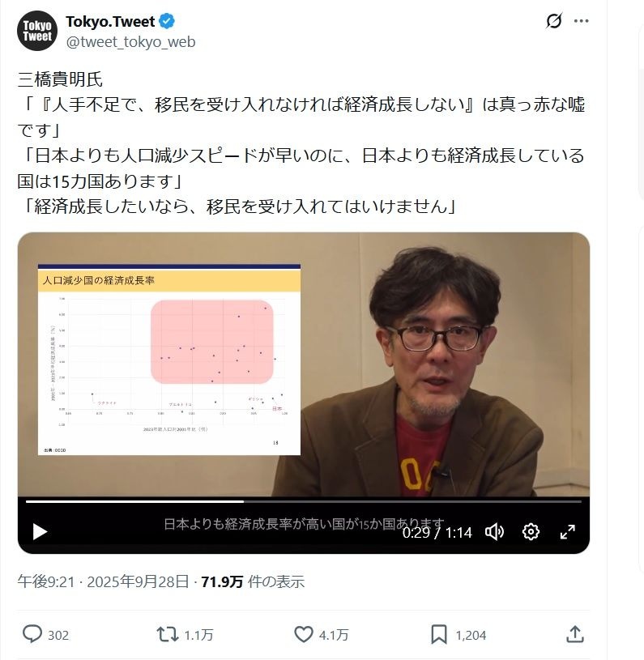This screenshot has height=660, width=644.
Task: Open the video settings gear
Action: pyautogui.click(x=531, y=531)
